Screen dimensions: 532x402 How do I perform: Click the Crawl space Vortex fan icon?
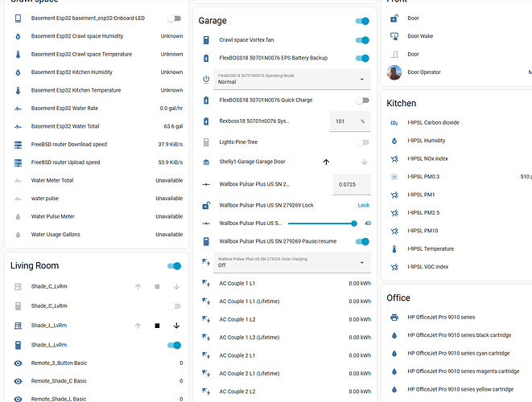[x=206, y=40]
